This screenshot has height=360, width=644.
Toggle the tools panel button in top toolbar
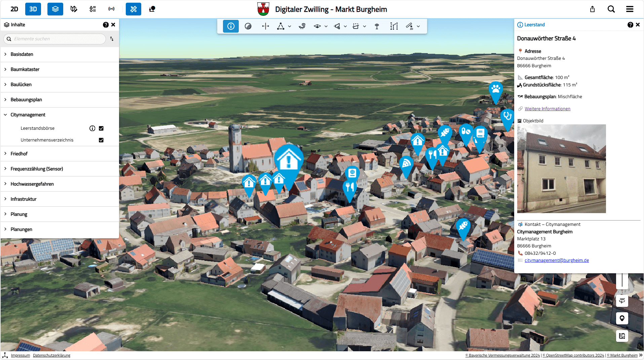coord(134,9)
